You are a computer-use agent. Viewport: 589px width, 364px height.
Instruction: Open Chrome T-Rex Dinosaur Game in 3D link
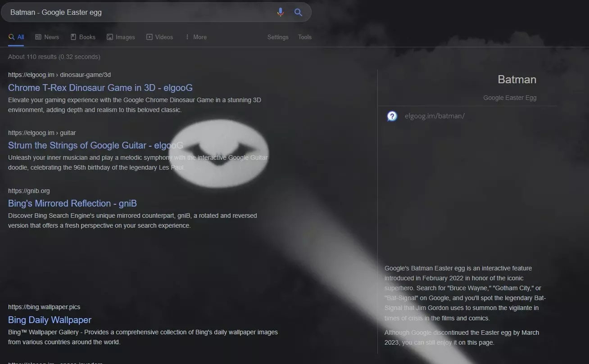pyautogui.click(x=100, y=88)
